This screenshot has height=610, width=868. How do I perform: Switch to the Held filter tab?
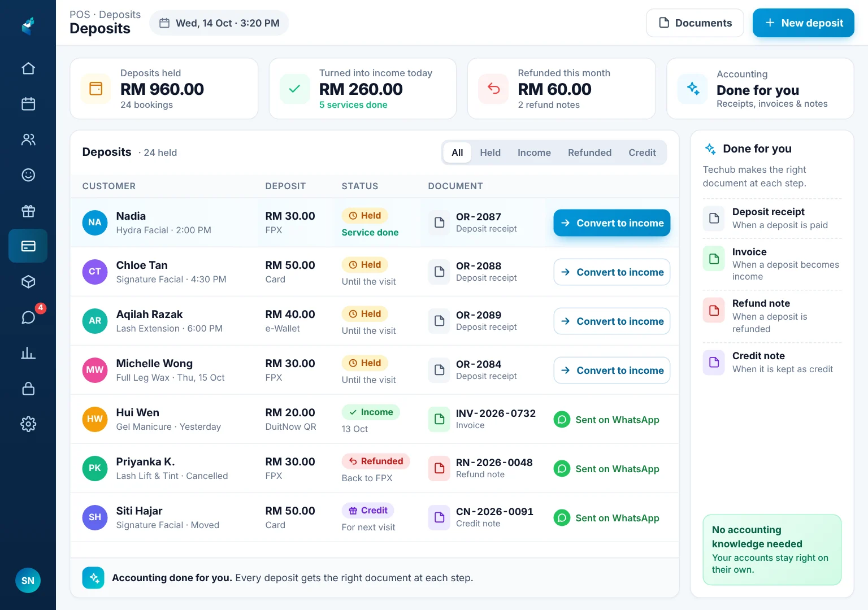[x=490, y=152]
